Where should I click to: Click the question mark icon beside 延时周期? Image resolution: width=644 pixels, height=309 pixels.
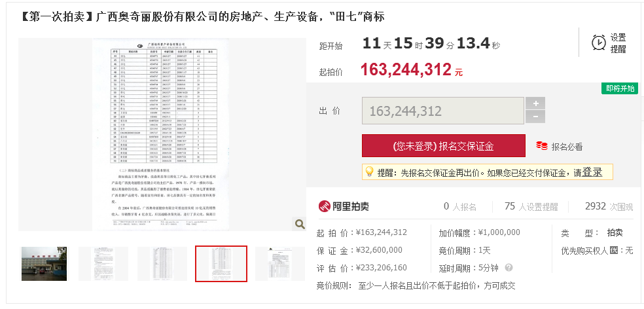[x=509, y=268]
